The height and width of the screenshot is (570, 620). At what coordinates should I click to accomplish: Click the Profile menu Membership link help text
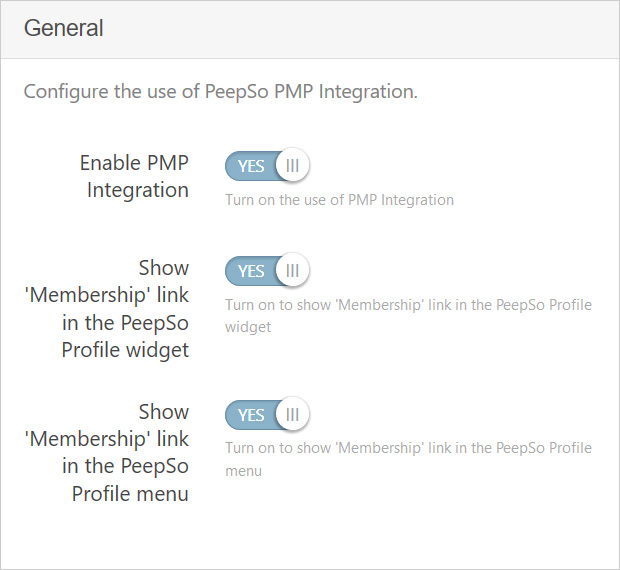click(x=408, y=459)
